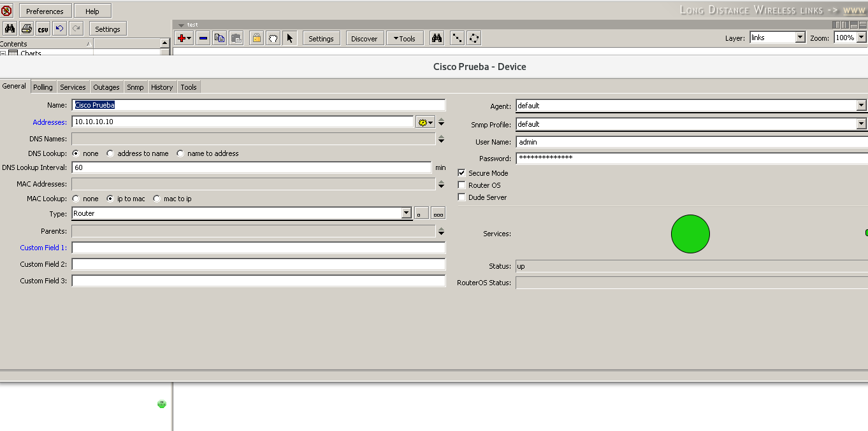Viewport: 868px width, 431px height.
Task: Click the blue minus Remove icon
Action: click(x=203, y=38)
